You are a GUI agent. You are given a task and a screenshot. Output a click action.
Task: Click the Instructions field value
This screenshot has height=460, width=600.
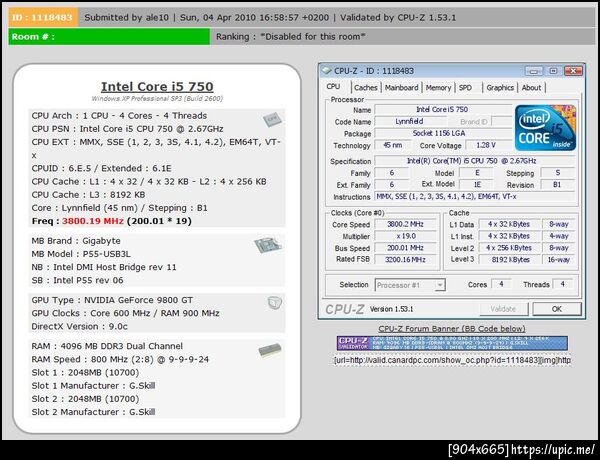(x=474, y=197)
